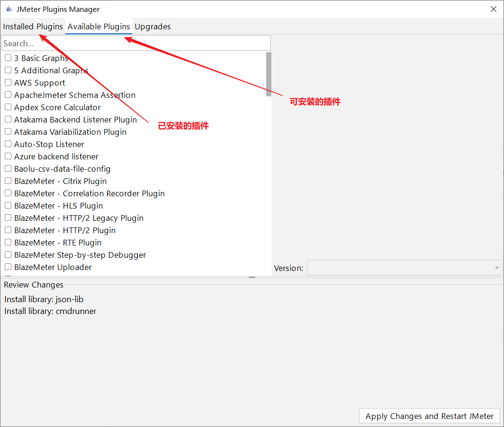Check BlazeMeter Step-by-step Debugger checkbox
The height and width of the screenshot is (427, 504).
pyautogui.click(x=8, y=254)
